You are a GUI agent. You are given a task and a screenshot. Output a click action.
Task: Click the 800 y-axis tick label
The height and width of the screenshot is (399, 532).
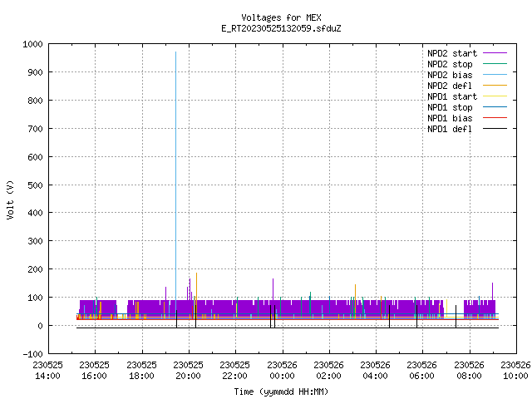coord(35,101)
